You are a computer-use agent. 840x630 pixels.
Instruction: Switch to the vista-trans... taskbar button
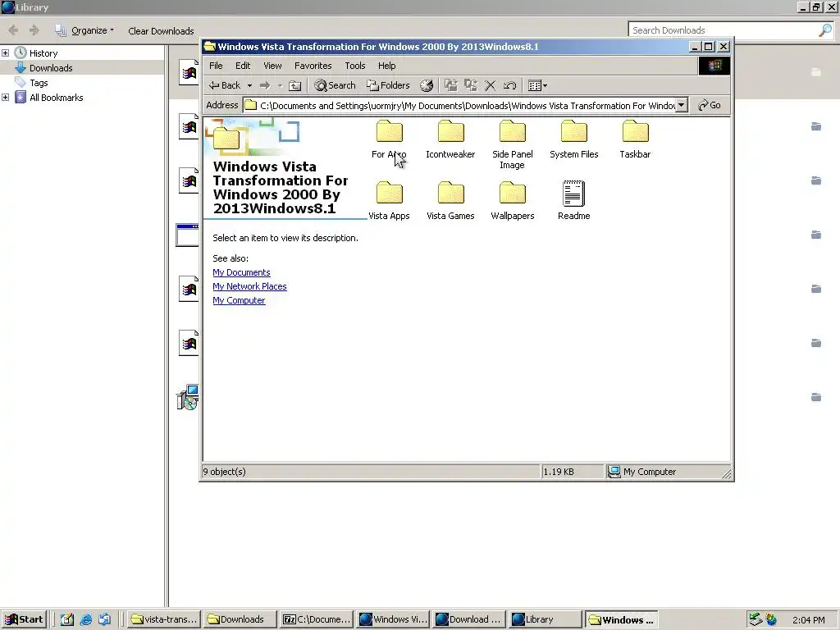pos(164,620)
